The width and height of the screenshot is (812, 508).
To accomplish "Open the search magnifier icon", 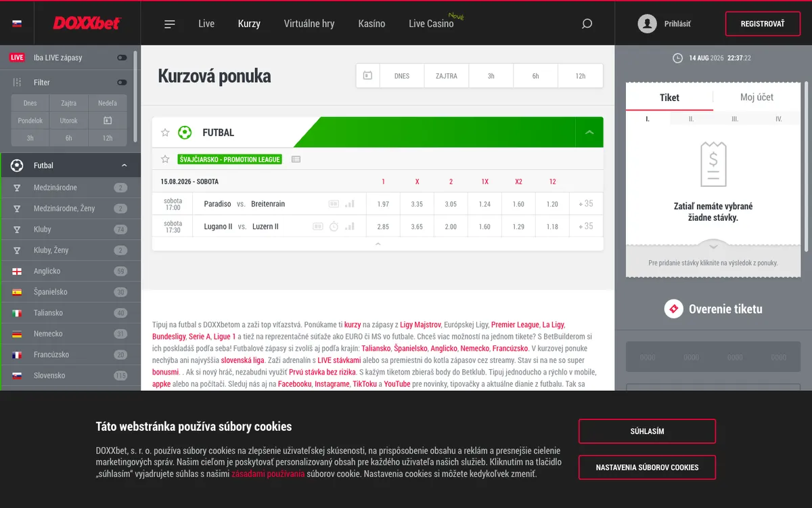I will point(587,24).
